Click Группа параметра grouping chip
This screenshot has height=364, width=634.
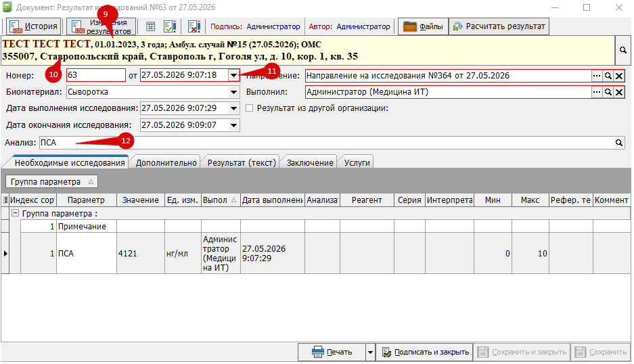tap(51, 182)
